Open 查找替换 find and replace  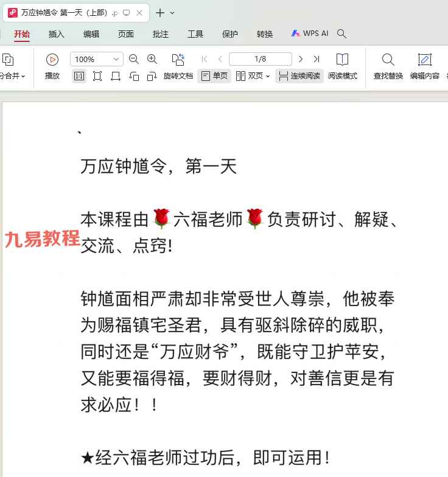pyautogui.click(x=388, y=67)
